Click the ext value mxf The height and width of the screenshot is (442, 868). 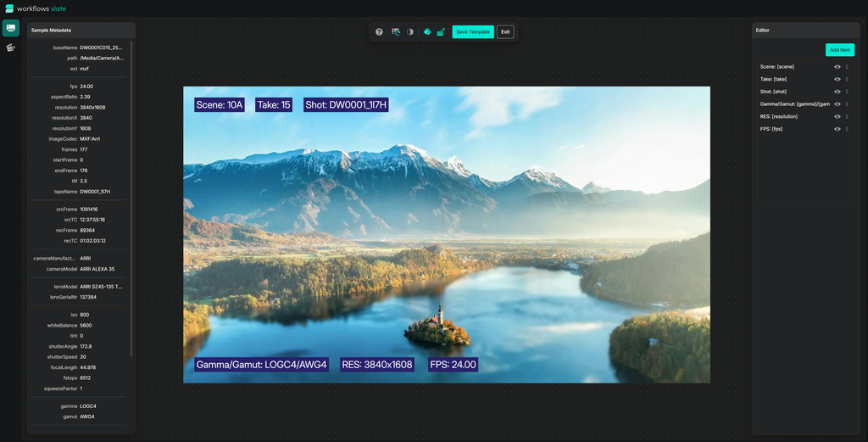84,69
